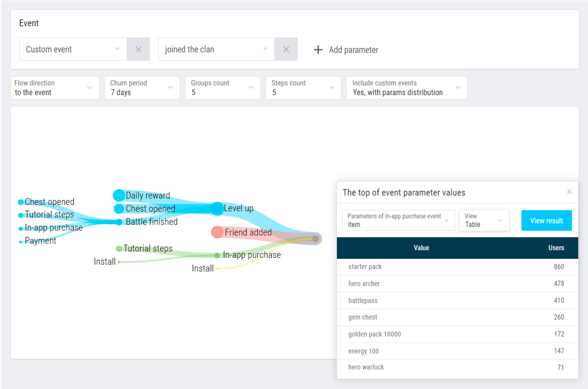
Task: Select the Level up node circle
Action: [217, 208]
